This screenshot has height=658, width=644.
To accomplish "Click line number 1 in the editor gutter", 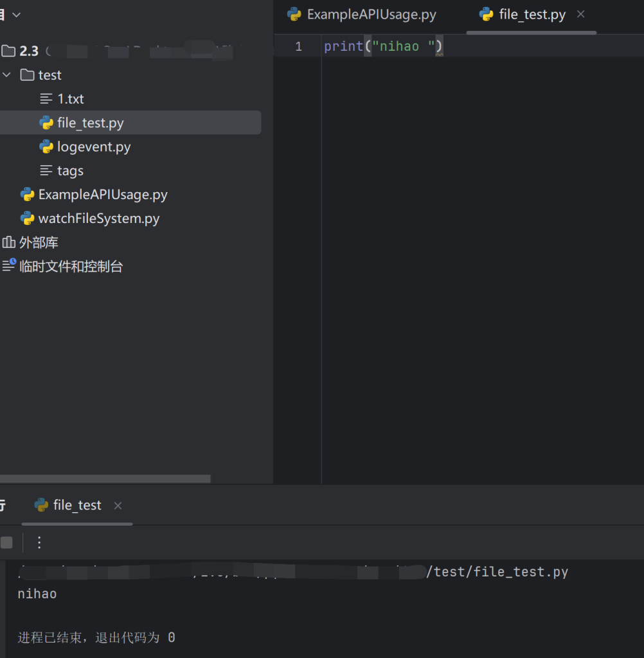I will (x=298, y=46).
